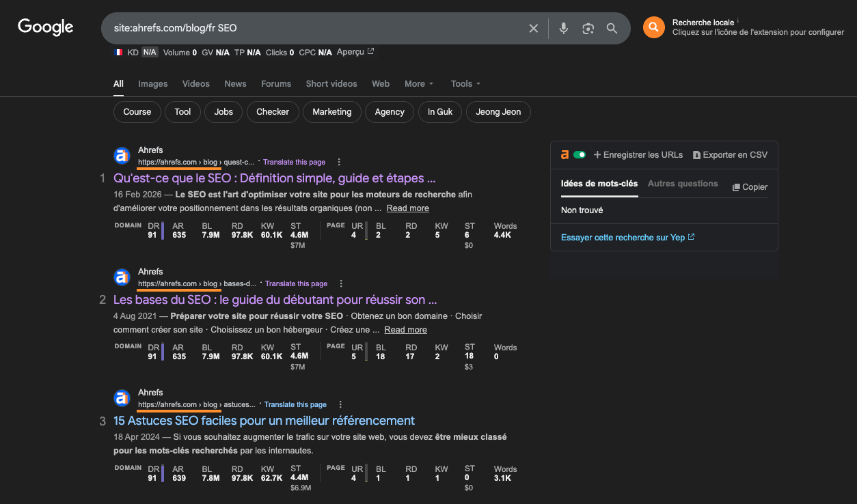Switch to the Images search tab
The image size is (857, 504).
click(152, 83)
